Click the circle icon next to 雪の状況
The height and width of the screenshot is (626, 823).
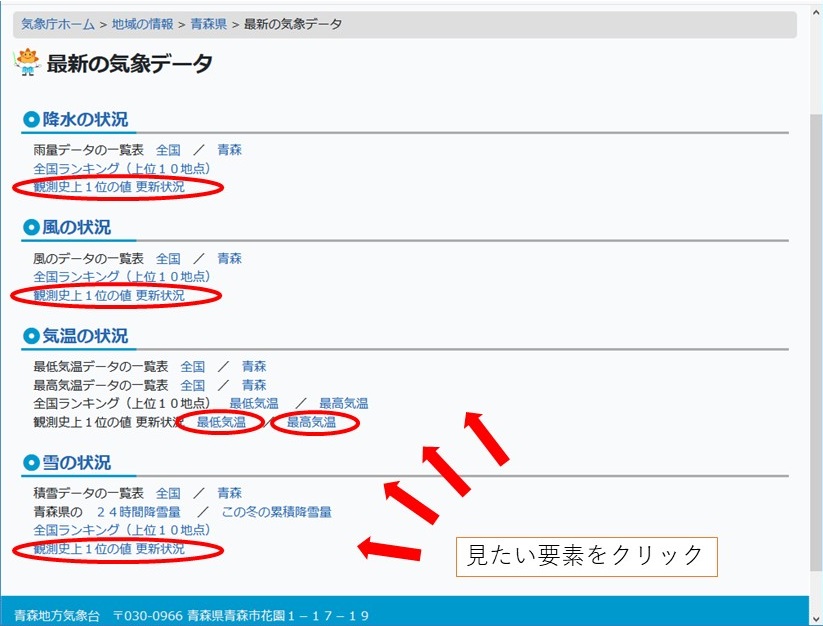pos(31,463)
